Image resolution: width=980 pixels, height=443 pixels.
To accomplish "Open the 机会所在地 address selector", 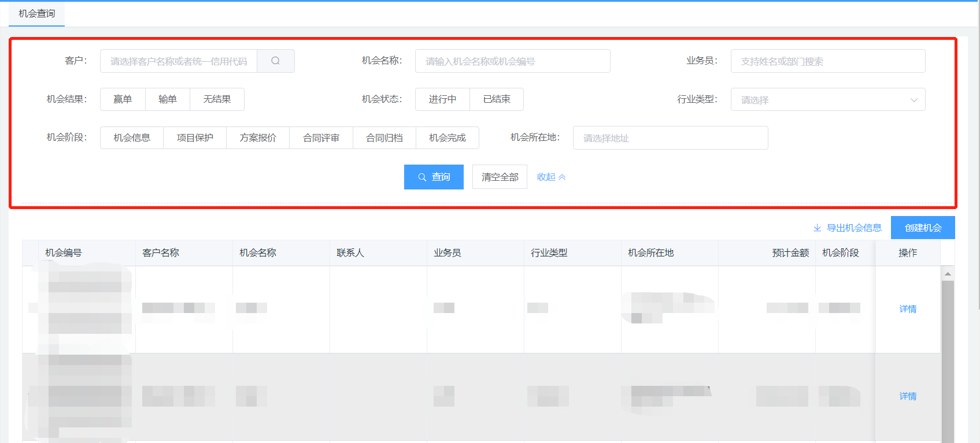I will (x=670, y=138).
